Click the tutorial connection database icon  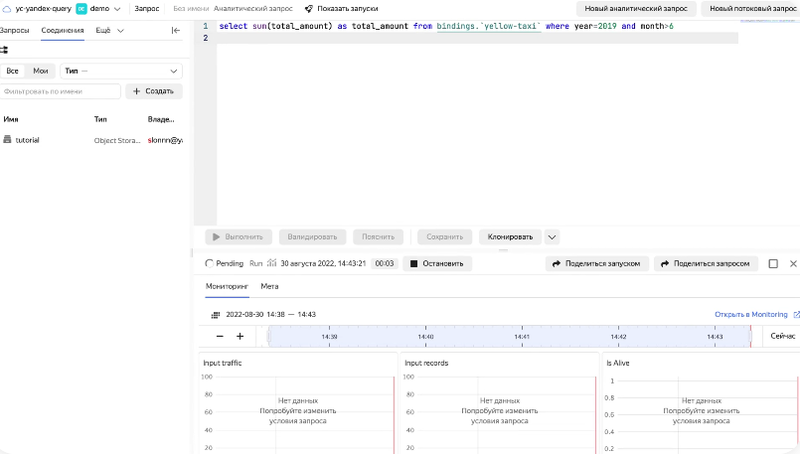click(x=7, y=139)
